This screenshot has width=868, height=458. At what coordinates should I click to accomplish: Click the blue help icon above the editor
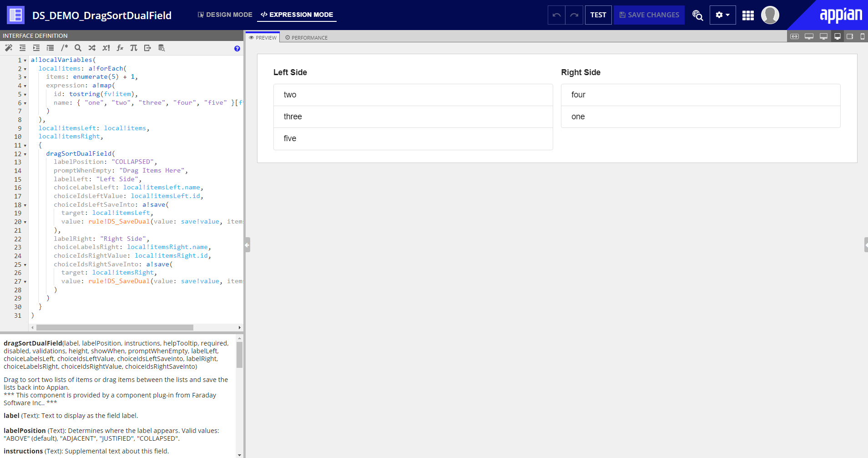point(237,49)
